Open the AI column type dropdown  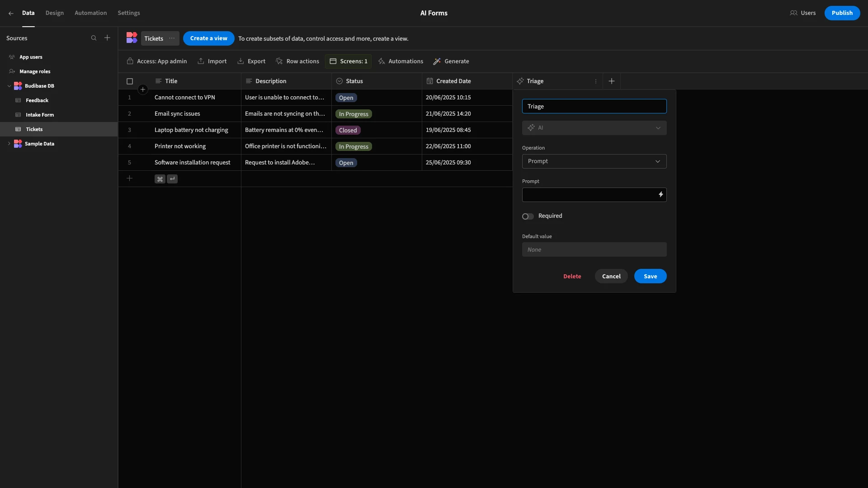click(x=594, y=128)
